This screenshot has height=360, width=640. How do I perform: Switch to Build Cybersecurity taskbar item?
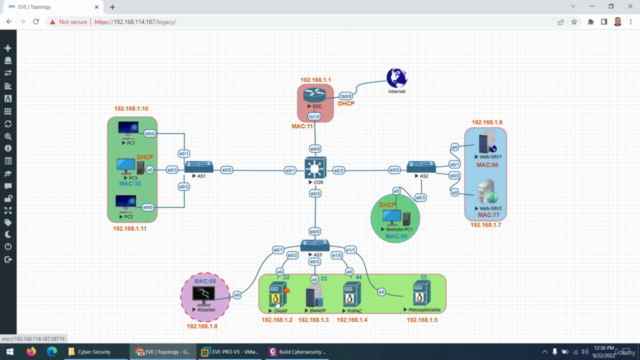pyautogui.click(x=297, y=352)
